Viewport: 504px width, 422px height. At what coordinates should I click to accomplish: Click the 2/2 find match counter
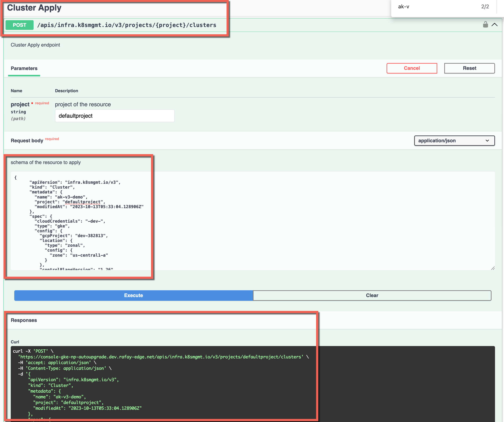click(485, 7)
